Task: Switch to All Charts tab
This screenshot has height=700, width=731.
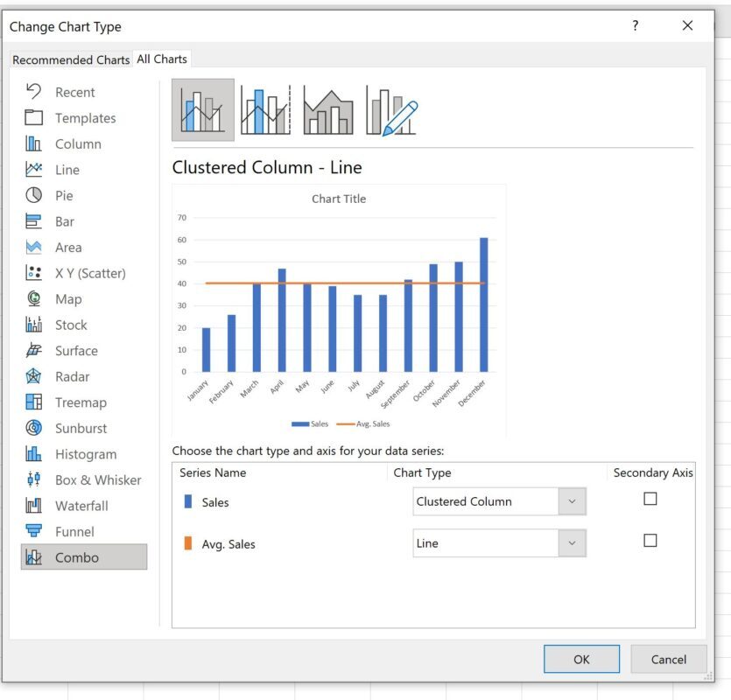Action: [x=162, y=59]
